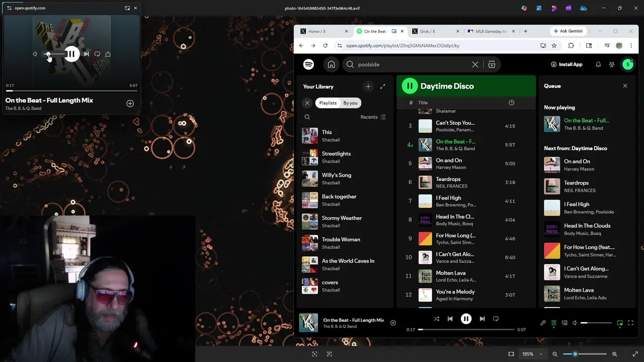The image size is (644, 362).
Task: Mute from the miniplayer speaker icon
Action: (35, 54)
